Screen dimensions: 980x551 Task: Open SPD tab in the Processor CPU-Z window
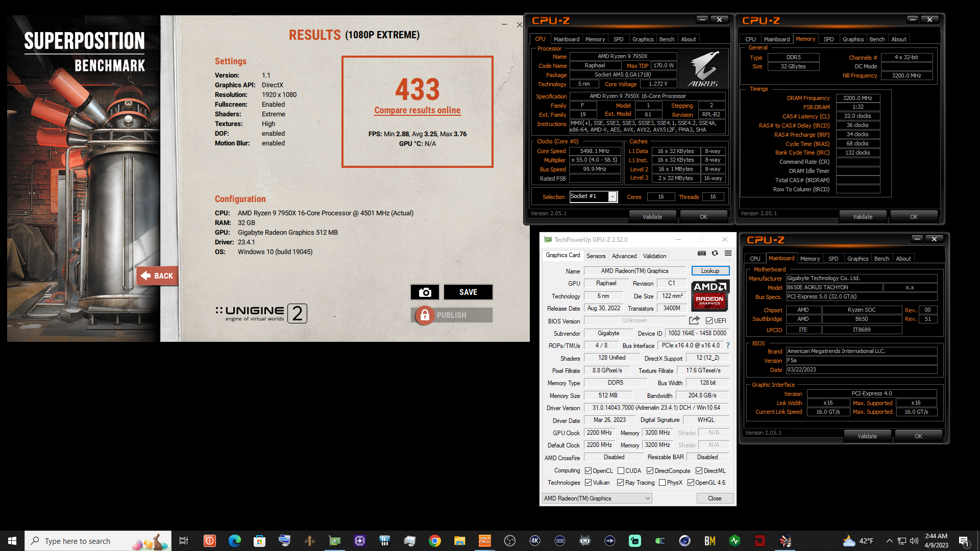(618, 39)
